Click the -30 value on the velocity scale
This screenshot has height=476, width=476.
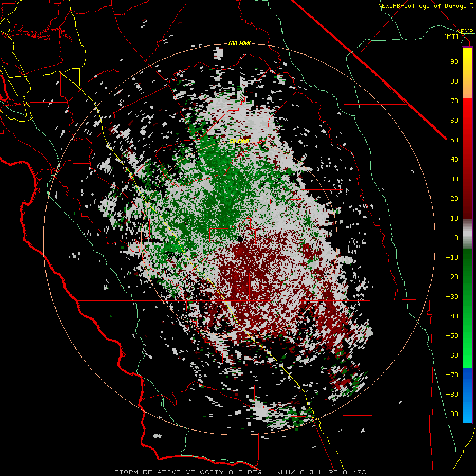[x=452, y=297]
